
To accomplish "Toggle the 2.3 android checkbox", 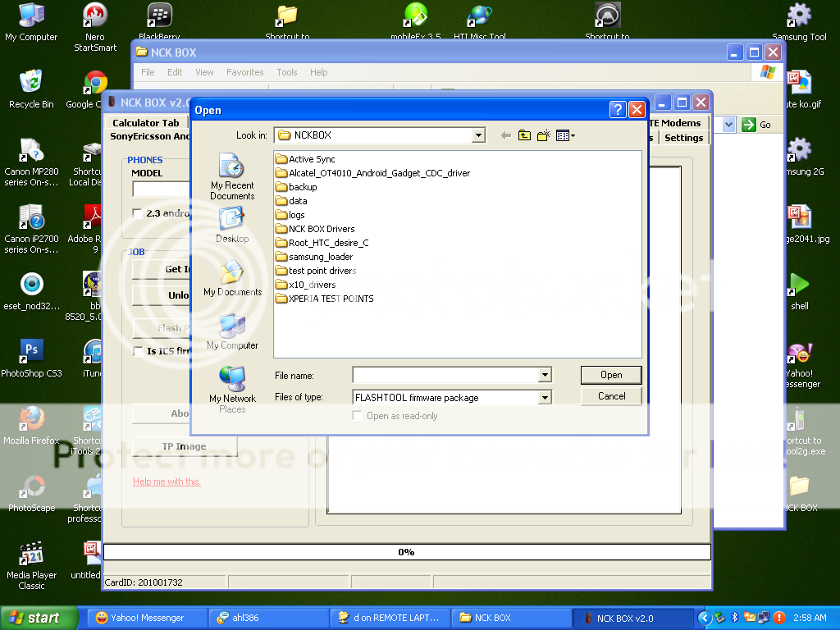I will 138,213.
